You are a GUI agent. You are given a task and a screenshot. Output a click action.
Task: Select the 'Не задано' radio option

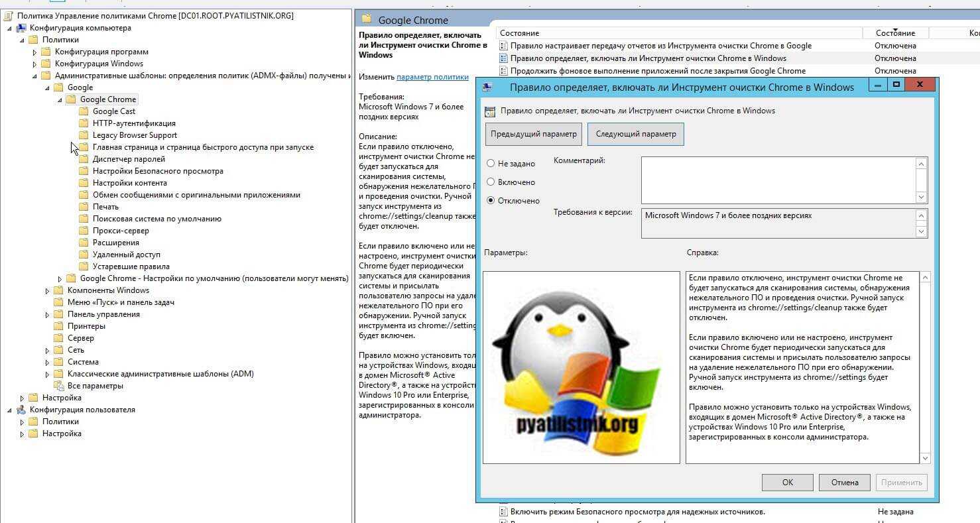click(x=491, y=163)
